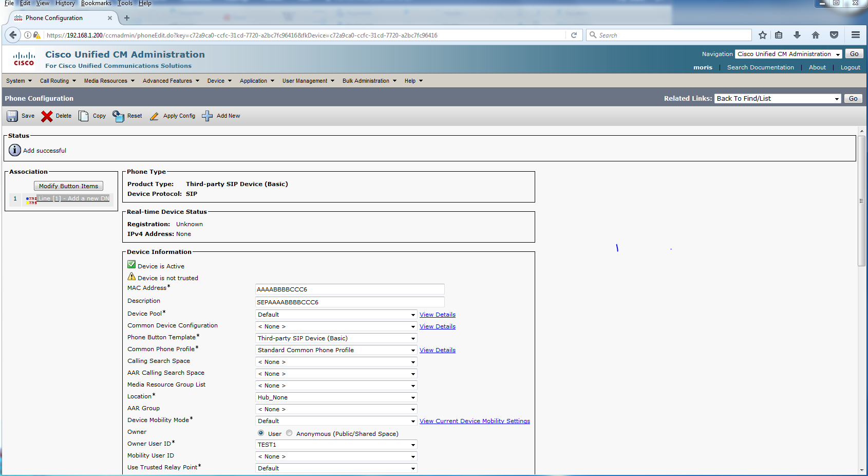Open the Calling Search Space dropdown
Viewport: 868px width, 476px height.
(336, 362)
